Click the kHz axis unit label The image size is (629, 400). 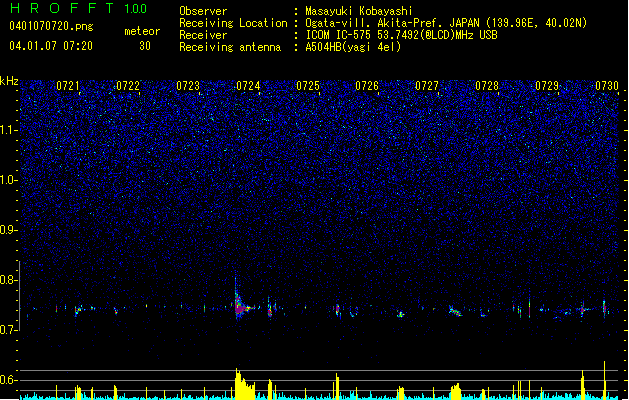click(x=9, y=81)
